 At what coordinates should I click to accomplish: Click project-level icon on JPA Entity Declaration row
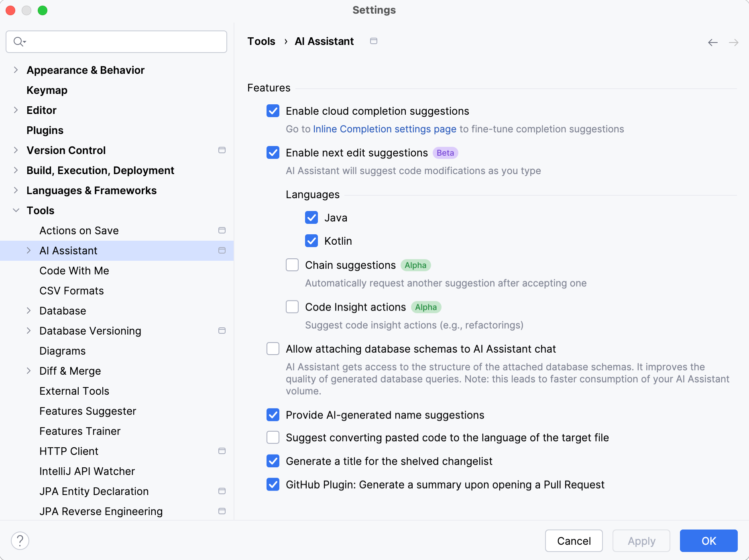(x=222, y=491)
